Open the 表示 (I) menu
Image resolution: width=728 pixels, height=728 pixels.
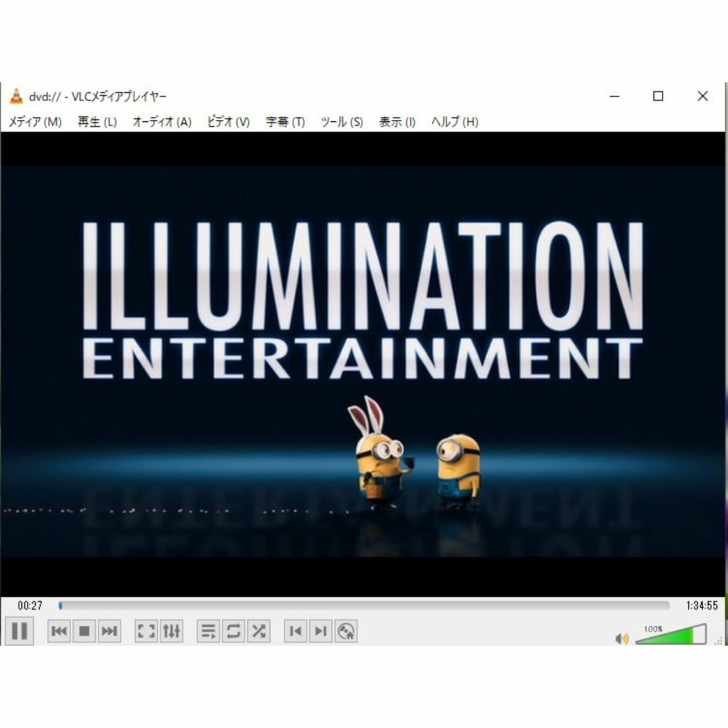point(398,121)
